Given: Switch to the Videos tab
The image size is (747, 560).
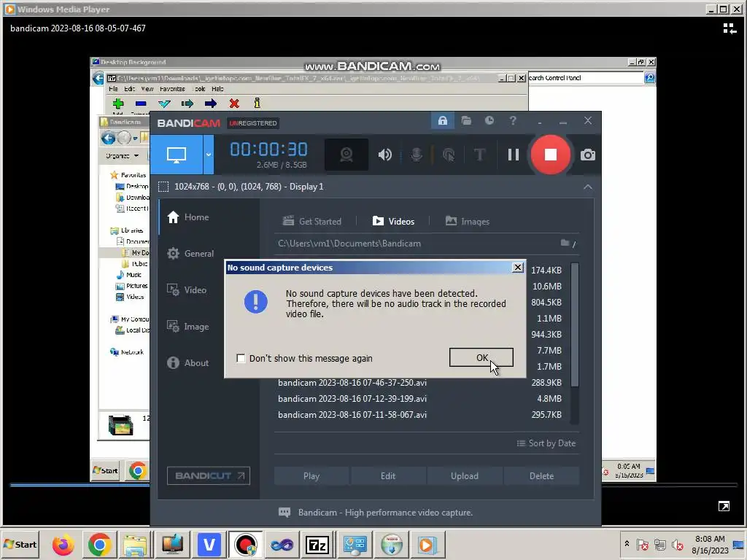Looking at the screenshot, I should tap(393, 222).
